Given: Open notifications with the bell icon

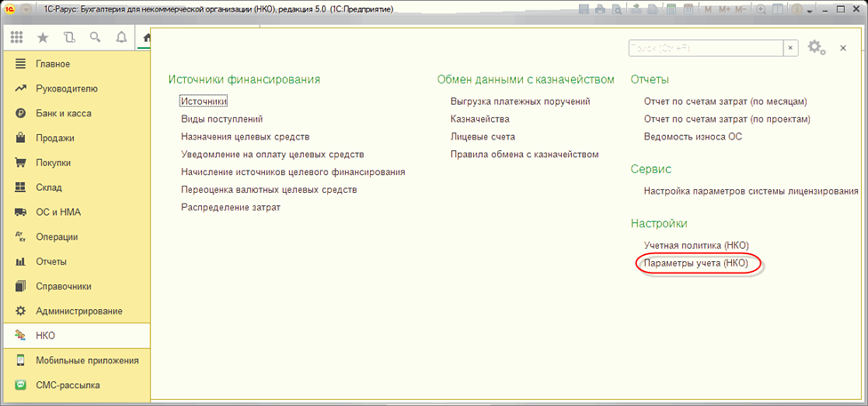Looking at the screenshot, I should pos(122,37).
